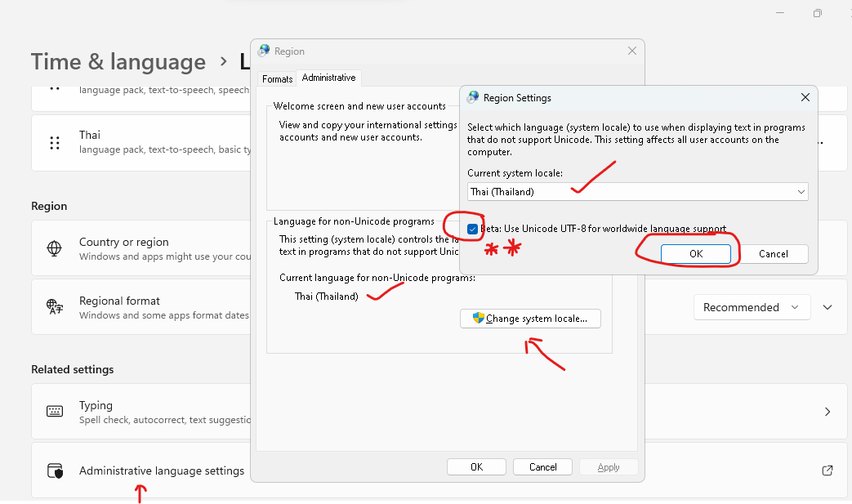Click the Country or region globe icon

pos(55,248)
